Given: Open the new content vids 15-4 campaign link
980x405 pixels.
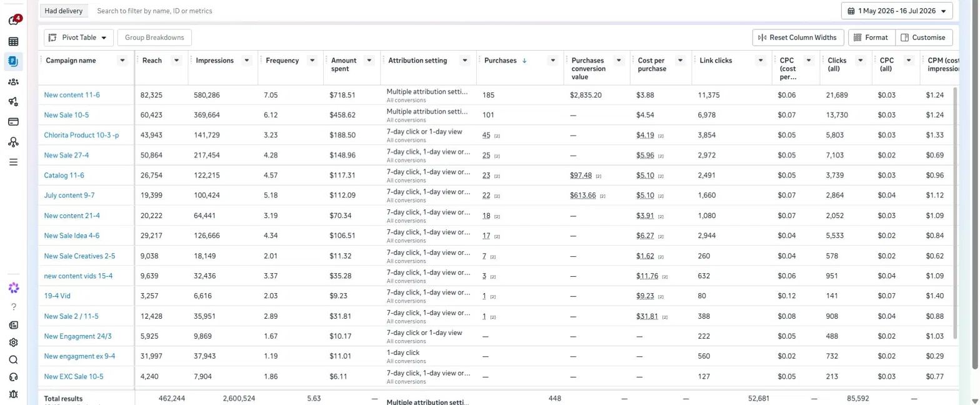Looking at the screenshot, I should [x=78, y=276].
